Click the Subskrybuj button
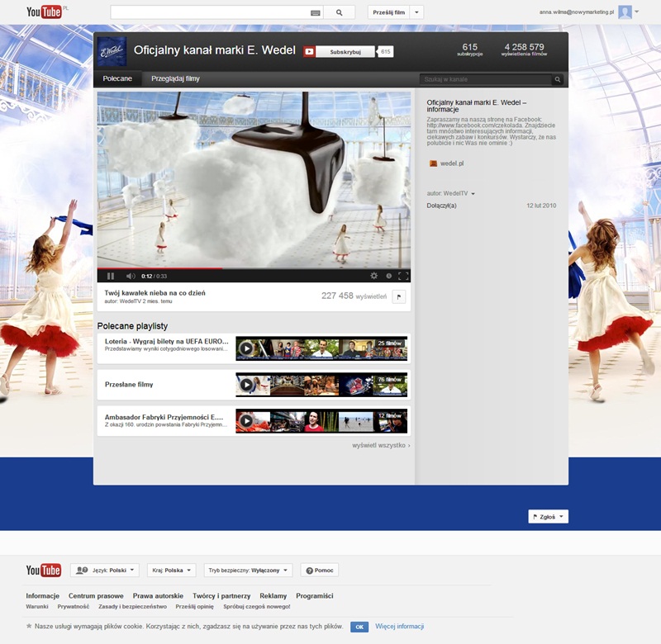 345,52
